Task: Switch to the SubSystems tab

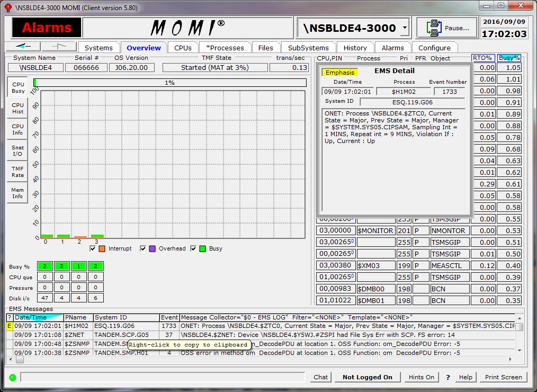Action: pyautogui.click(x=308, y=48)
